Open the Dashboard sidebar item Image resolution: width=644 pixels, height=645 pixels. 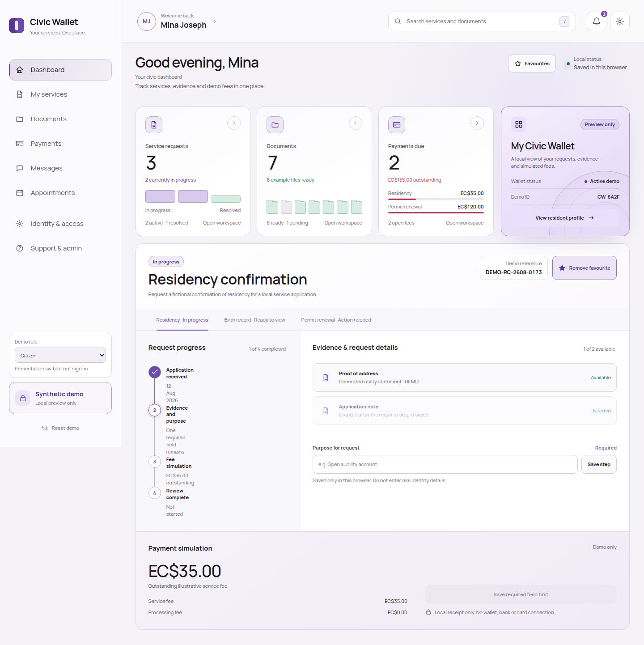(x=60, y=70)
